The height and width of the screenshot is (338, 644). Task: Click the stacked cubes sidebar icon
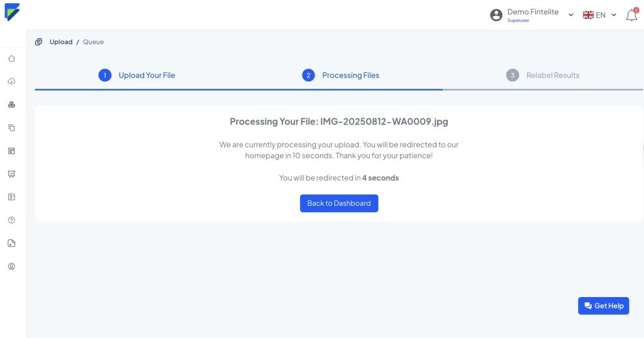11,104
